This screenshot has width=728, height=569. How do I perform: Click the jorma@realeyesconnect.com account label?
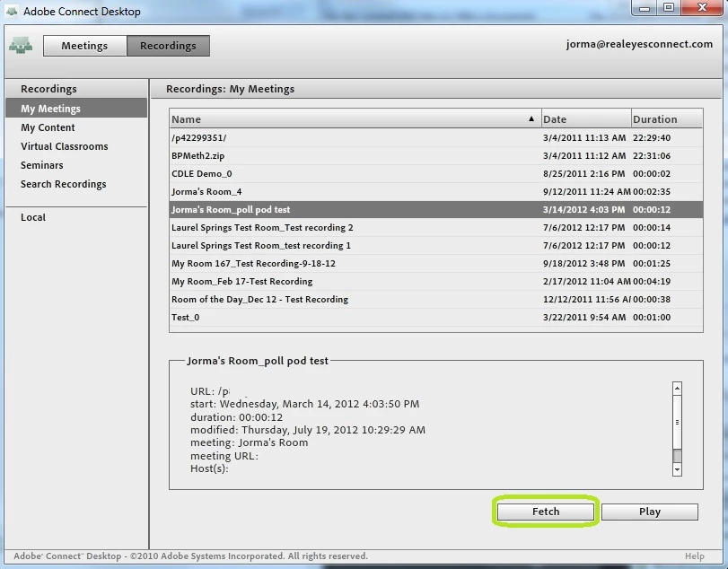(x=639, y=44)
